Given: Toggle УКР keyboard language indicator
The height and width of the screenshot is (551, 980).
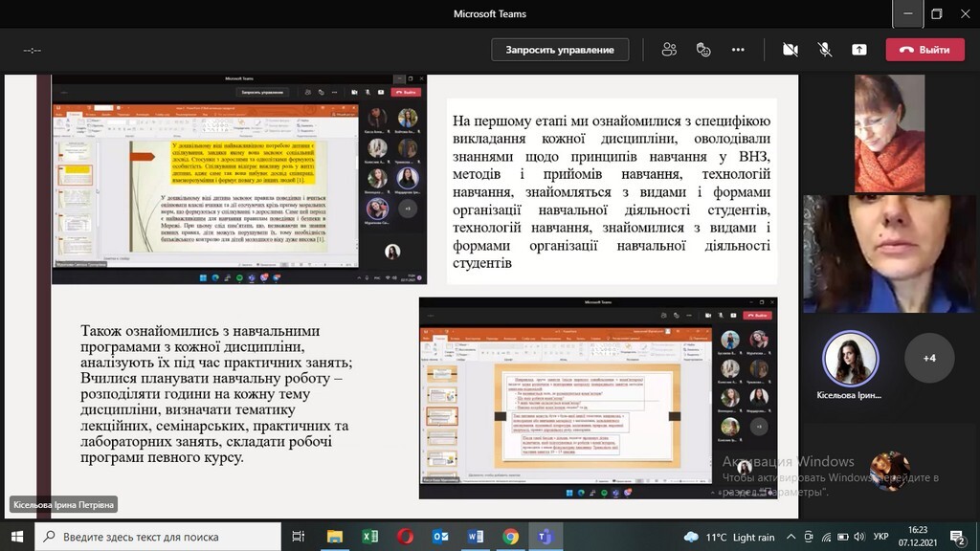Looking at the screenshot, I should [881, 537].
